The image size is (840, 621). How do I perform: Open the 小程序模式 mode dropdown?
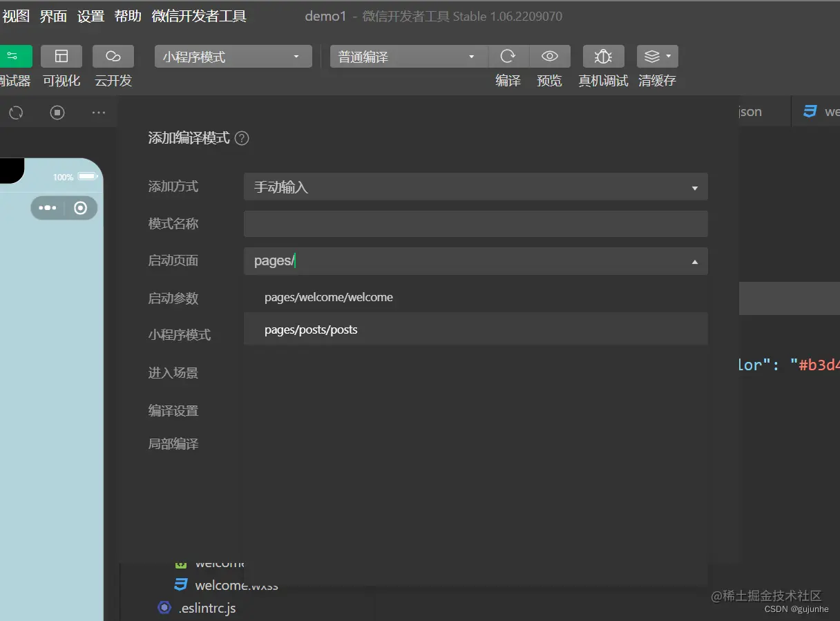[233, 57]
